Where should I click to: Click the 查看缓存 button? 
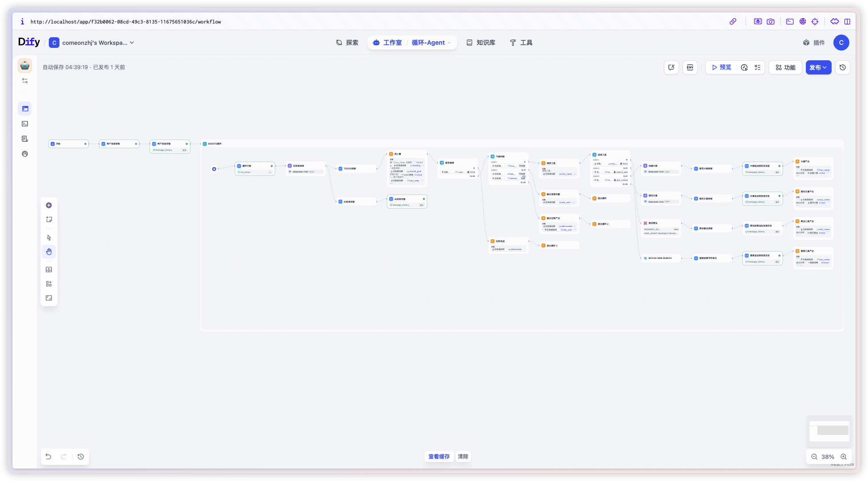pyautogui.click(x=438, y=456)
